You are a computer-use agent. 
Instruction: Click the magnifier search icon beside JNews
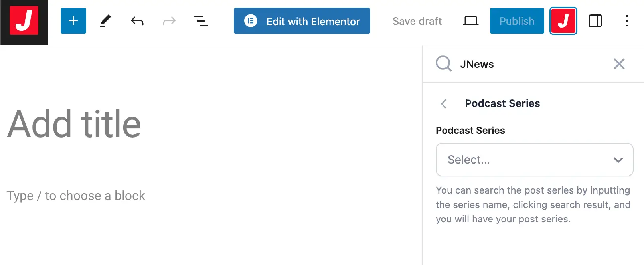point(443,64)
